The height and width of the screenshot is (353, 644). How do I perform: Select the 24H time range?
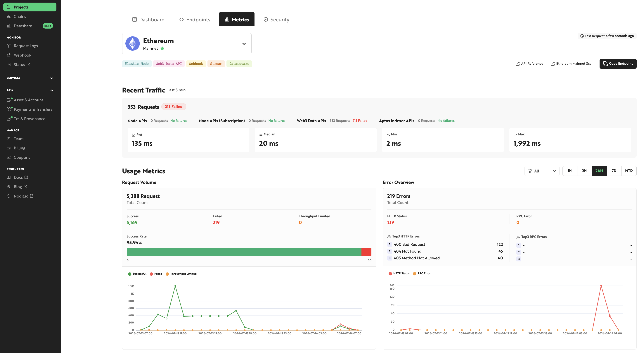599,171
